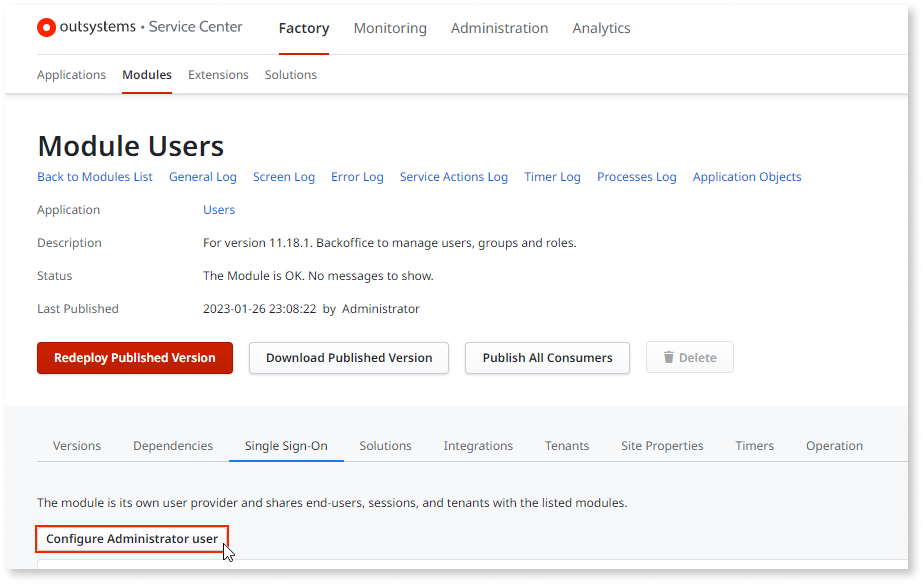Click the last published timestamp 2023-01-26 23:08:22

260,308
